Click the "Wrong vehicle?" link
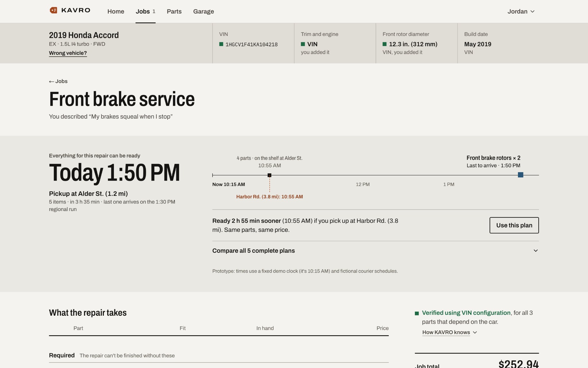588x368 pixels. tap(68, 53)
